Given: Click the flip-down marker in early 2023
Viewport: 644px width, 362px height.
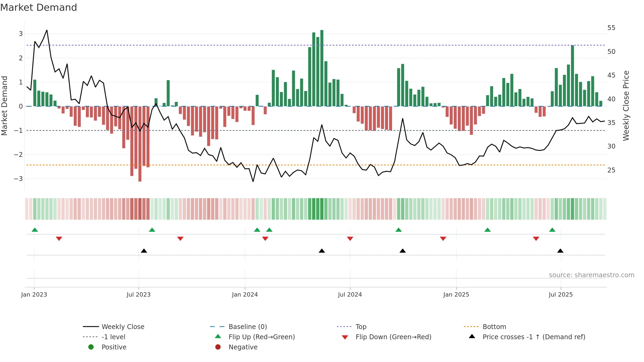Looking at the screenshot, I should click(59, 239).
